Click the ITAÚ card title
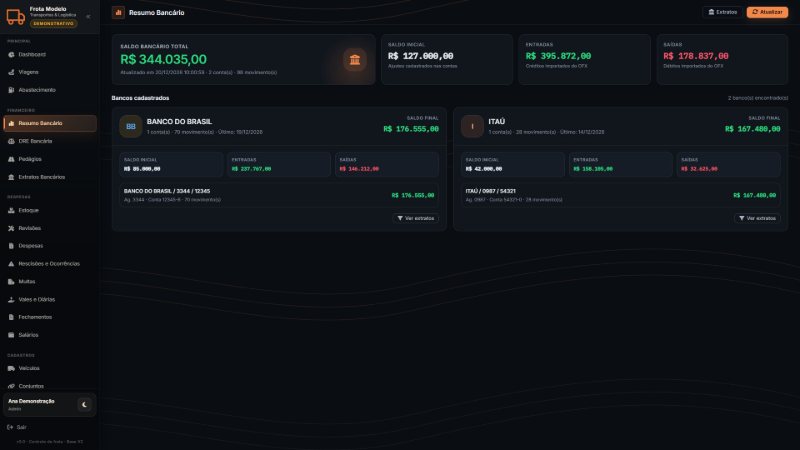The height and width of the screenshot is (450, 800). click(496, 122)
